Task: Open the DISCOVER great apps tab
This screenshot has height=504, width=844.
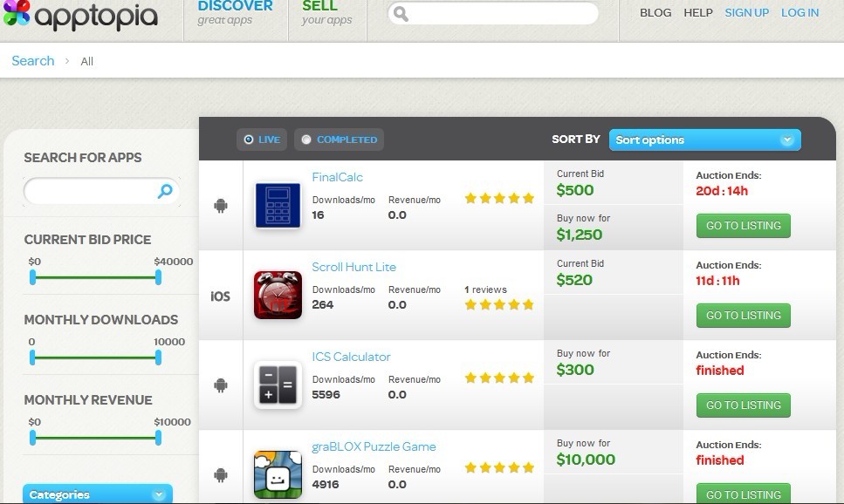Action: click(236, 13)
